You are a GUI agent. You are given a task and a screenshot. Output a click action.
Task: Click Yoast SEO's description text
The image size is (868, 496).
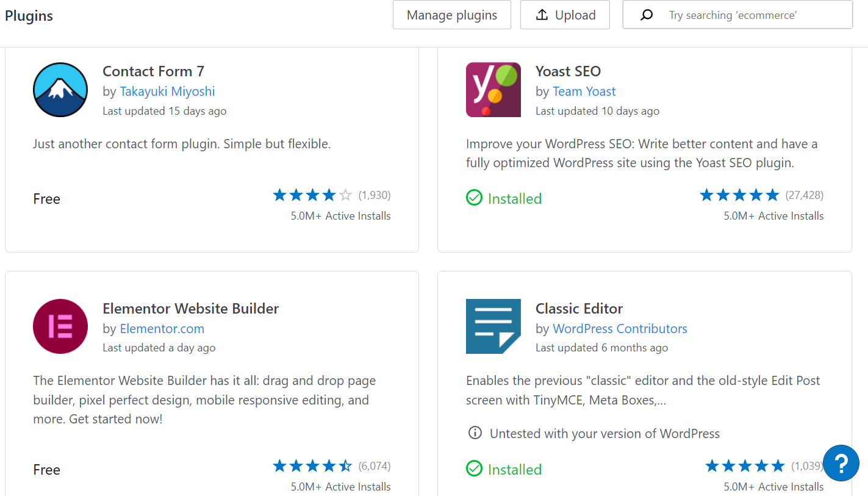point(642,154)
